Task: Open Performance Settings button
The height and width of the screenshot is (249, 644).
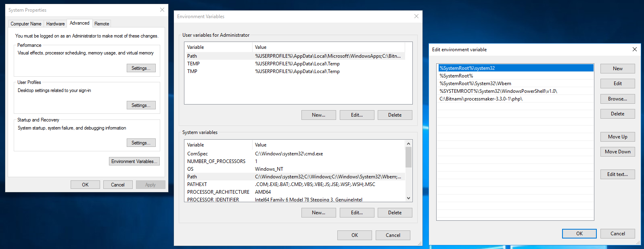Action: [x=141, y=68]
